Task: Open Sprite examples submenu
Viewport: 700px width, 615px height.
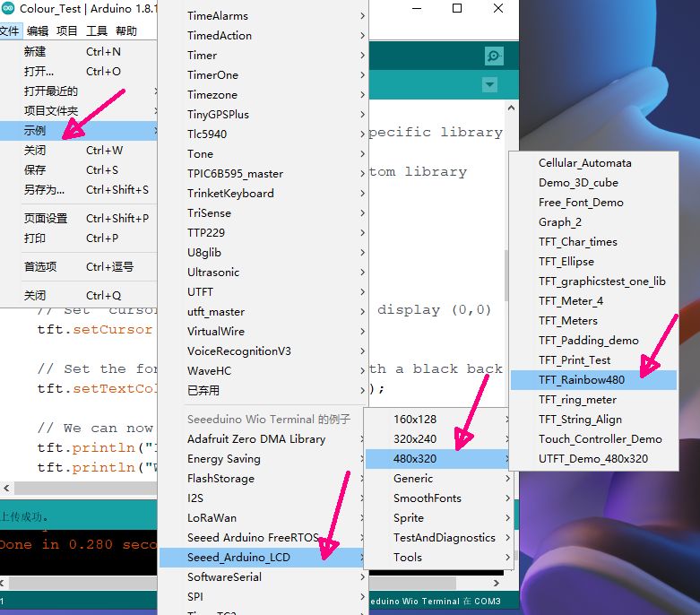Action: pos(438,517)
